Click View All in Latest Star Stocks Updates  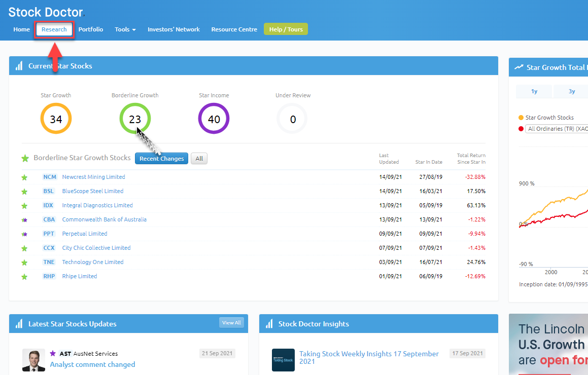231,323
